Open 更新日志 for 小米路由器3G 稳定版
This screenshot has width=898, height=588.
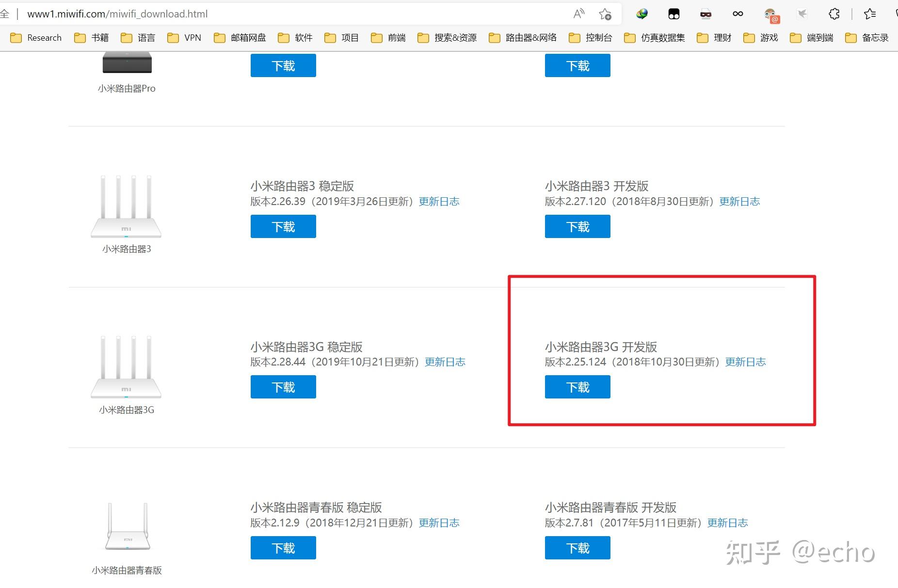(x=445, y=362)
